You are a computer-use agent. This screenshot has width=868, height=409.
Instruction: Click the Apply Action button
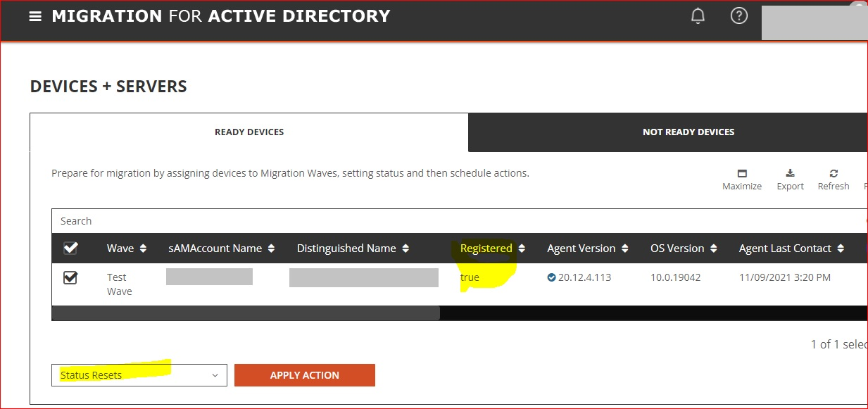305,375
